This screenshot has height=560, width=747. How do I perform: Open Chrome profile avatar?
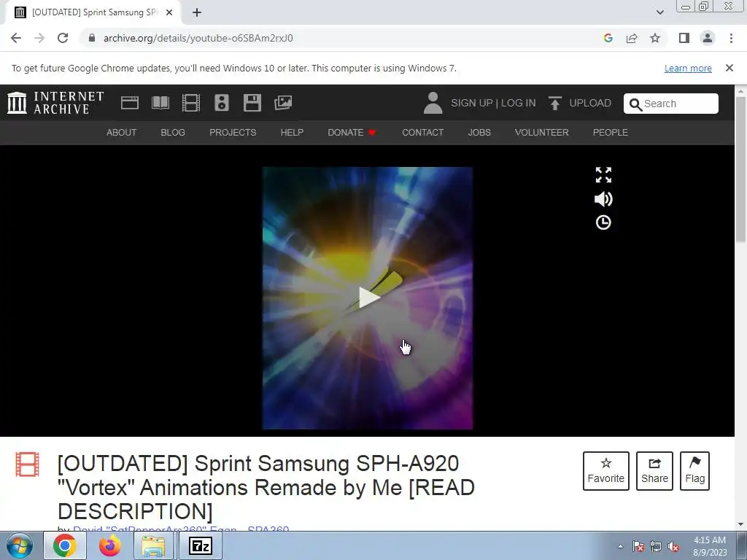[x=708, y=38]
